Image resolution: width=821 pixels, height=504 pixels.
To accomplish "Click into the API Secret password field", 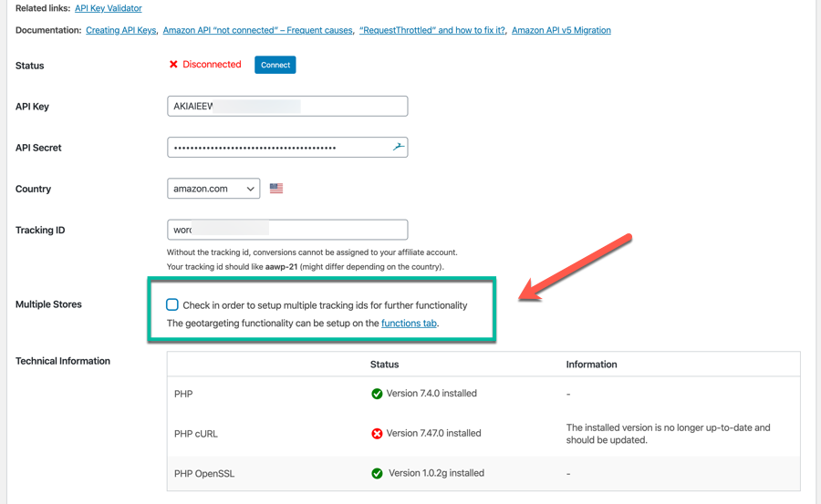I will coord(287,148).
